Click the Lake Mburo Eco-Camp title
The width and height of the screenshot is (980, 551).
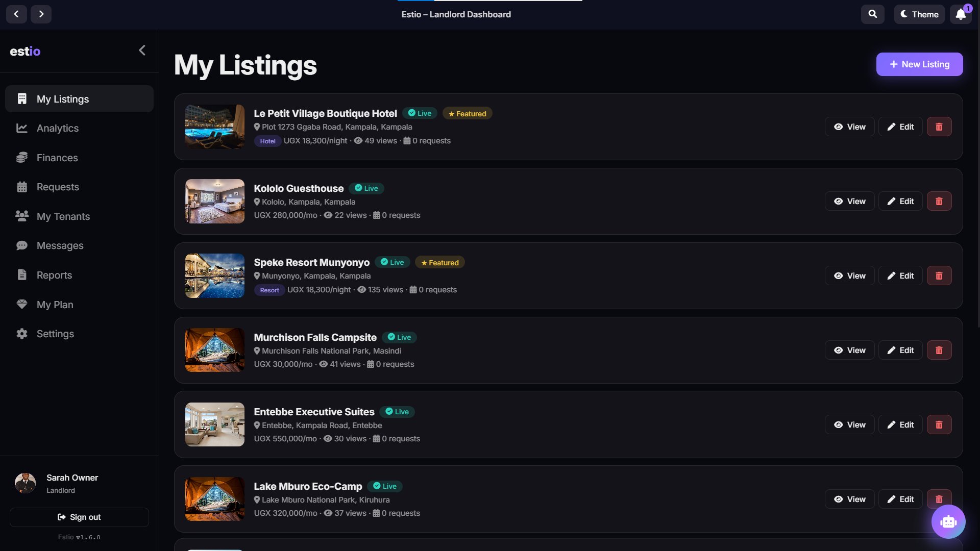(308, 486)
